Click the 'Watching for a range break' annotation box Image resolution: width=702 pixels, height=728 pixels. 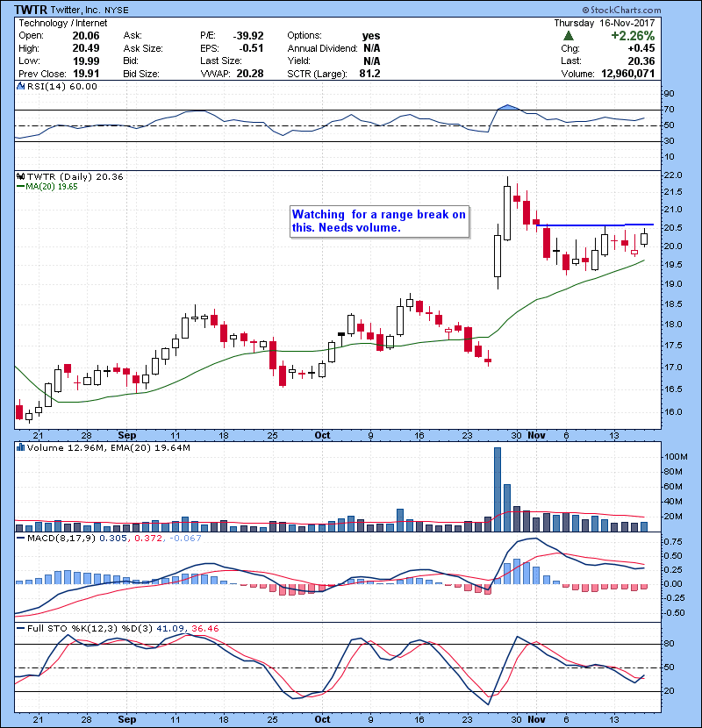[x=379, y=221]
